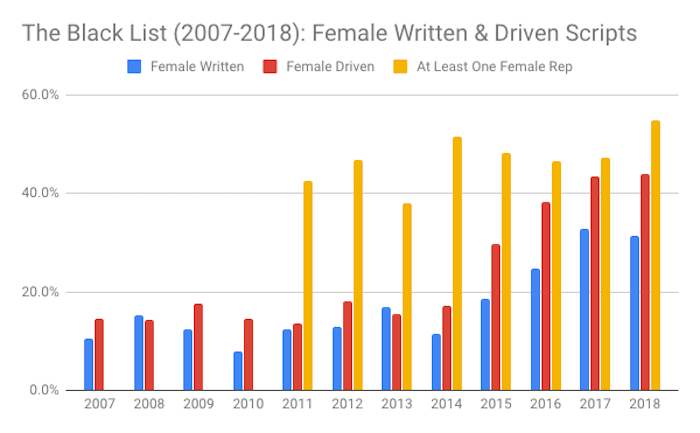This screenshot has width=700, height=433.
Task: Click the chart title text
Action: click(x=329, y=33)
